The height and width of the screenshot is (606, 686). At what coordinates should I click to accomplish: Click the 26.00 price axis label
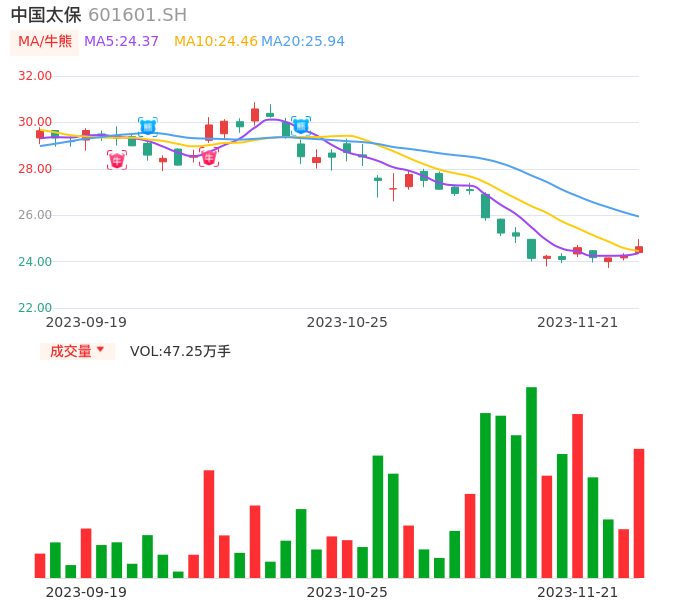click(x=35, y=215)
